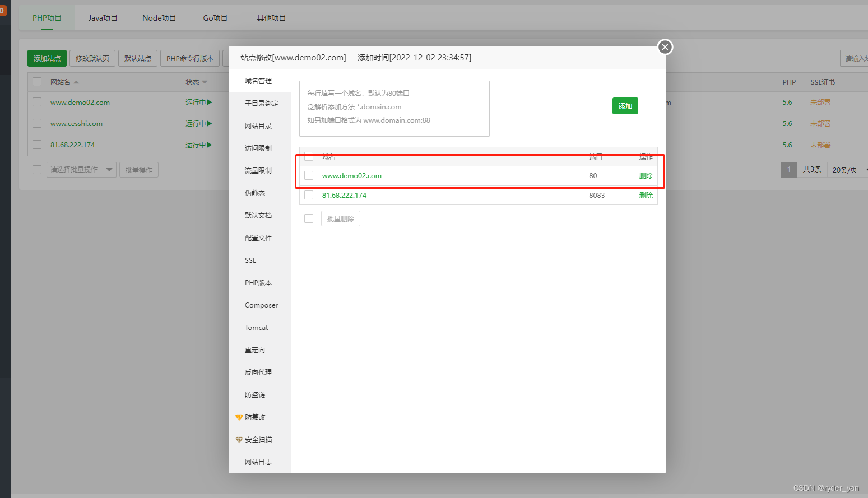The image size is (868, 498).
Task: Click the 添加站点 button
Action: tap(47, 58)
